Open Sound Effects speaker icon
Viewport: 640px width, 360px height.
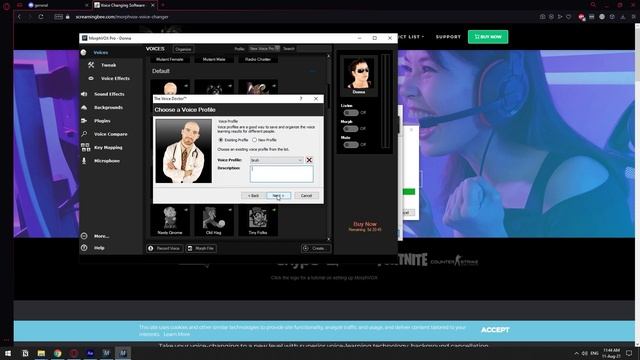84,94
